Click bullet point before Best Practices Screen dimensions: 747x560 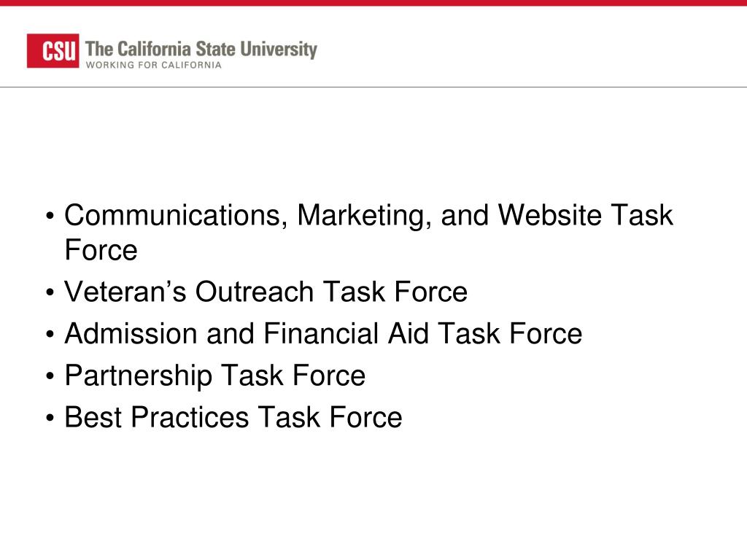pos(50,418)
